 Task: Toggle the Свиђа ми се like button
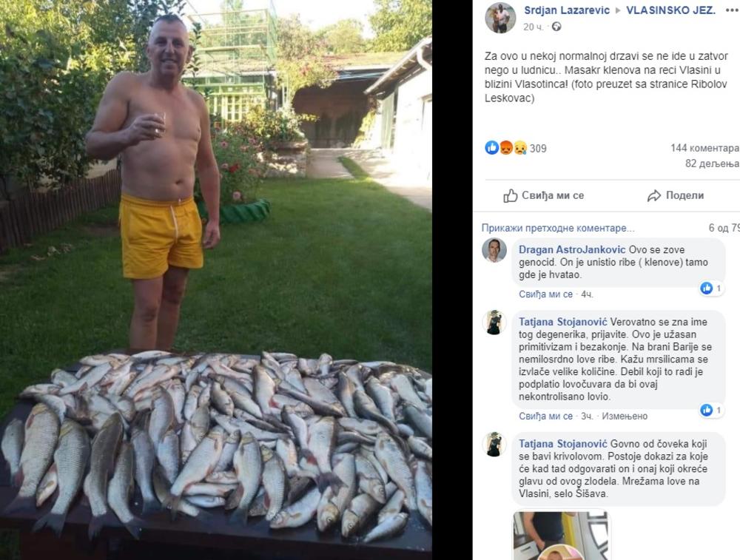(x=544, y=195)
